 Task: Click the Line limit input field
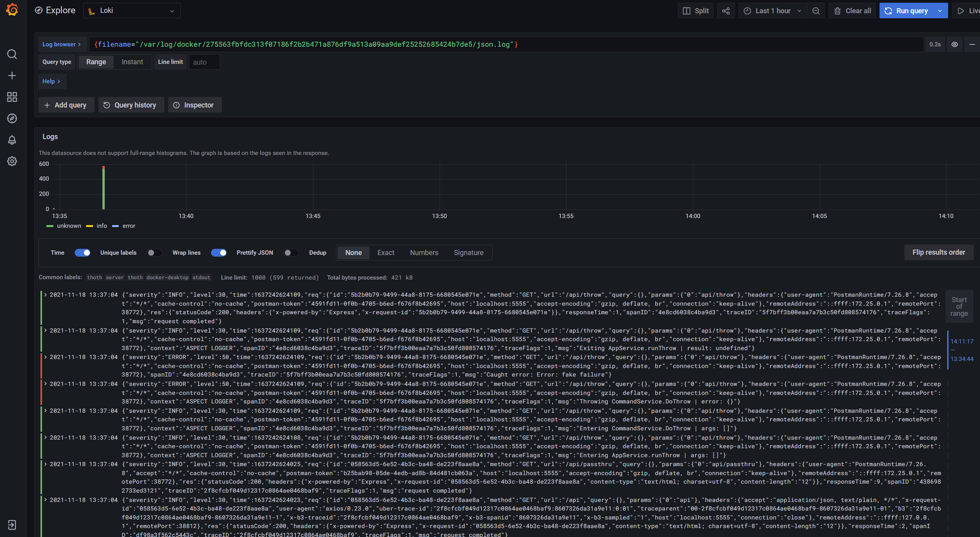pos(204,62)
